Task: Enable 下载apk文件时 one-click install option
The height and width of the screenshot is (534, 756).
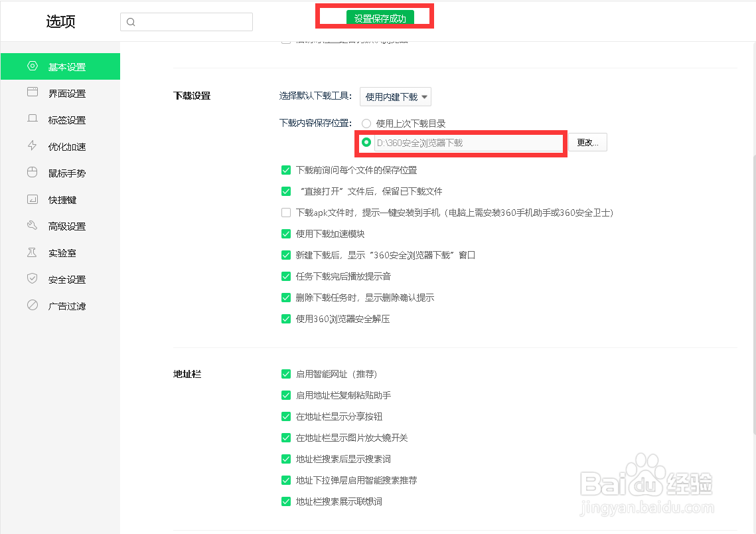Action: (x=286, y=213)
